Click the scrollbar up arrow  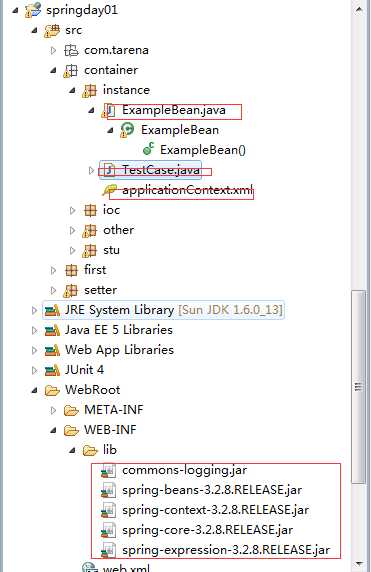359,9
